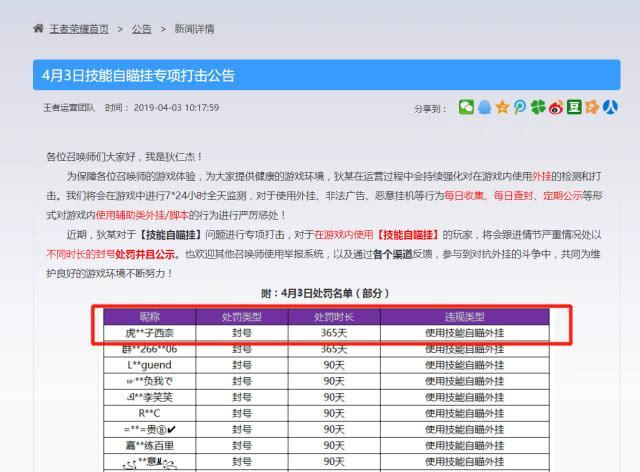Click the timestamp 2019-04-03 10:17:59

pyautogui.click(x=176, y=108)
